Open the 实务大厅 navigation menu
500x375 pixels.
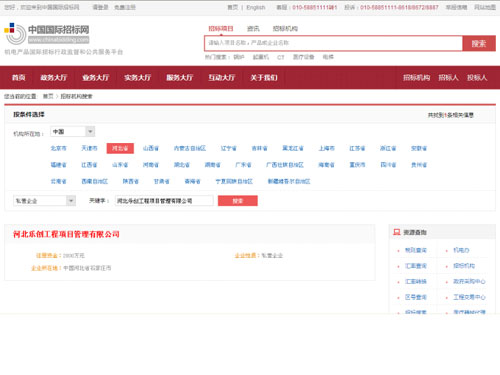138,78
